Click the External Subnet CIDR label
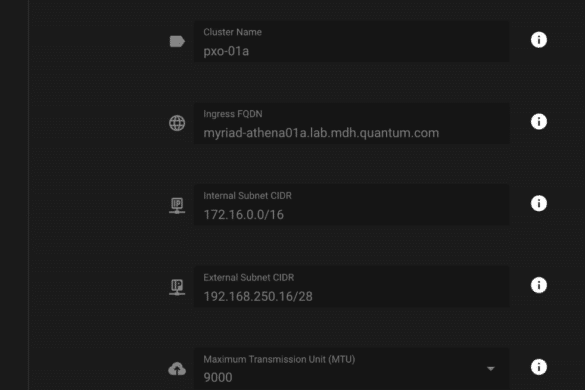Image resolution: width=585 pixels, height=390 pixels. pyautogui.click(x=248, y=277)
